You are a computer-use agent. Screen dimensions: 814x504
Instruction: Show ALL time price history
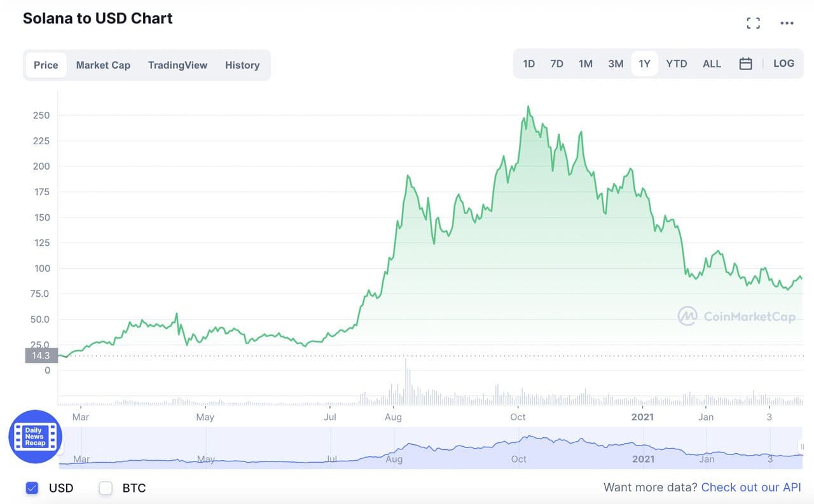pos(712,64)
